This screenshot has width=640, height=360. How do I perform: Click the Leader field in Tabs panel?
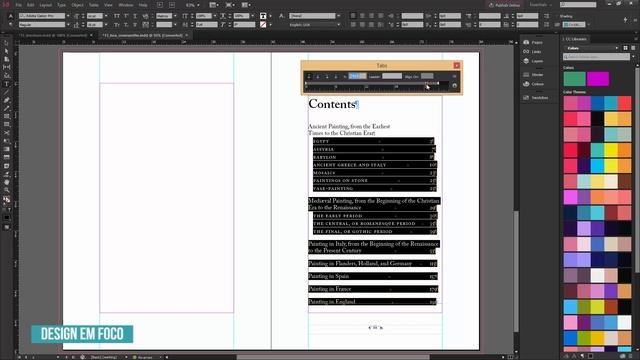click(x=392, y=76)
